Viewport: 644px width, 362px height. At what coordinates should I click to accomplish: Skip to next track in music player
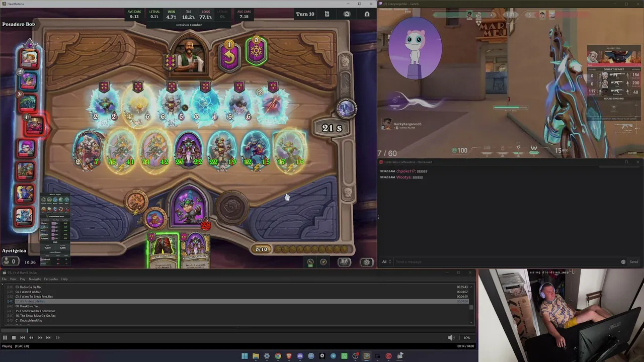[x=49, y=338]
